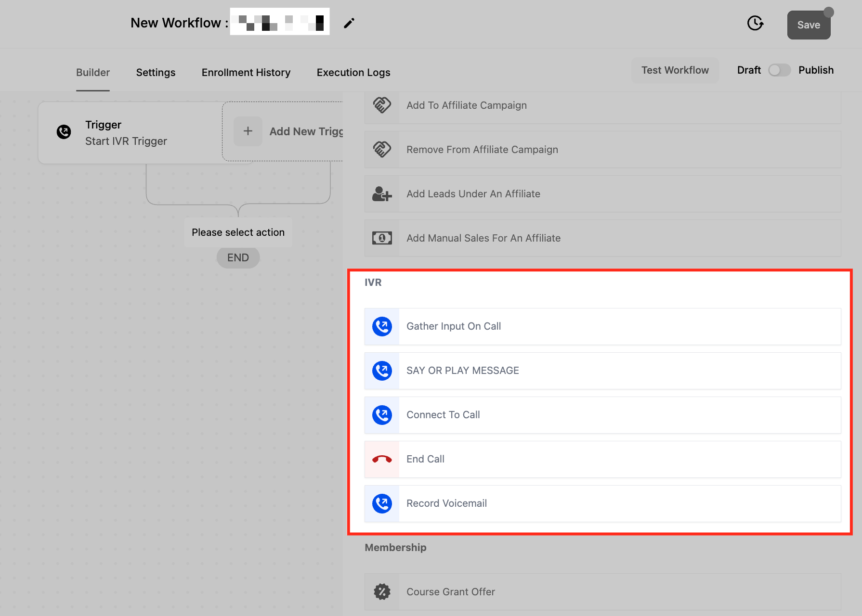
Task: Click the Publish label
Action: 816,70
